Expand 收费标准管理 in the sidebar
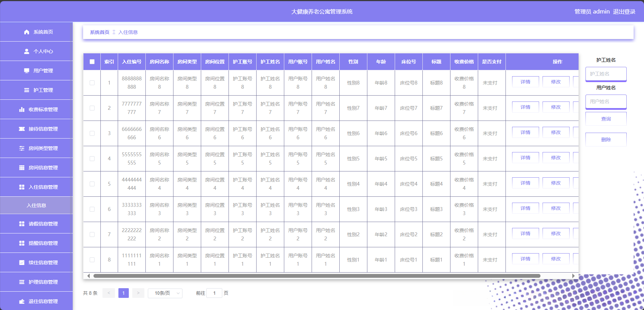The width and height of the screenshot is (644, 310). click(x=36, y=109)
